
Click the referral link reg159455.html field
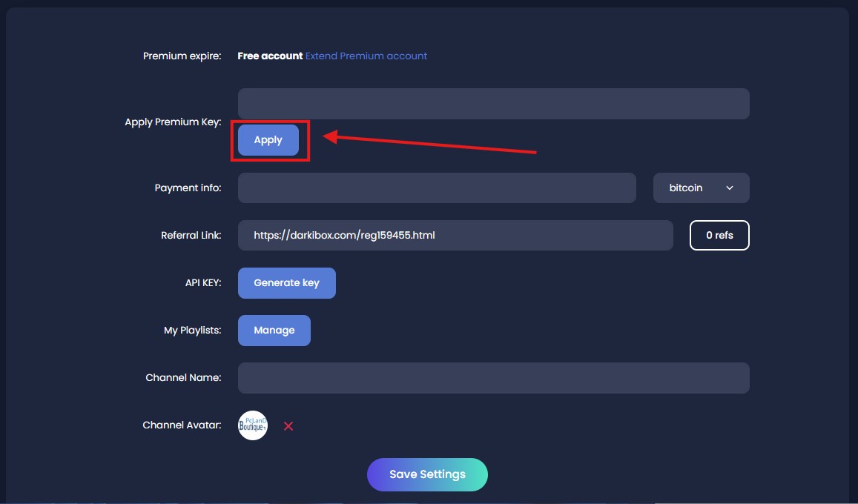455,235
